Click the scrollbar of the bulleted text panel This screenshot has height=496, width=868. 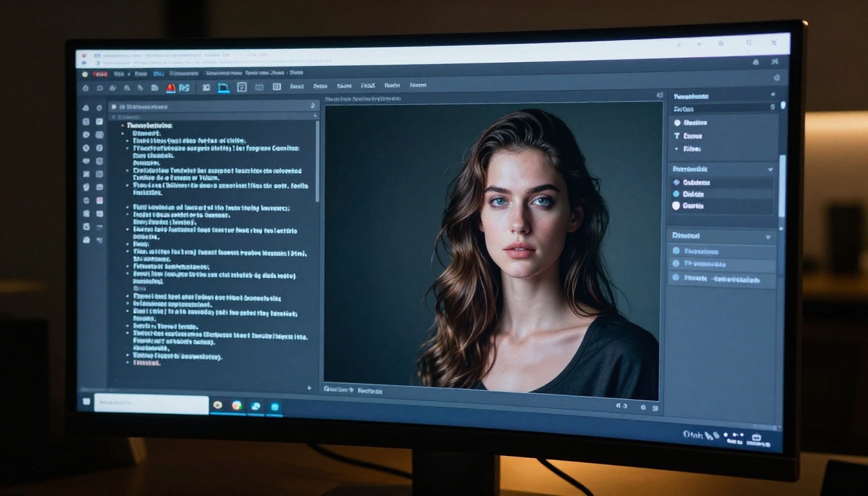[x=317, y=161]
